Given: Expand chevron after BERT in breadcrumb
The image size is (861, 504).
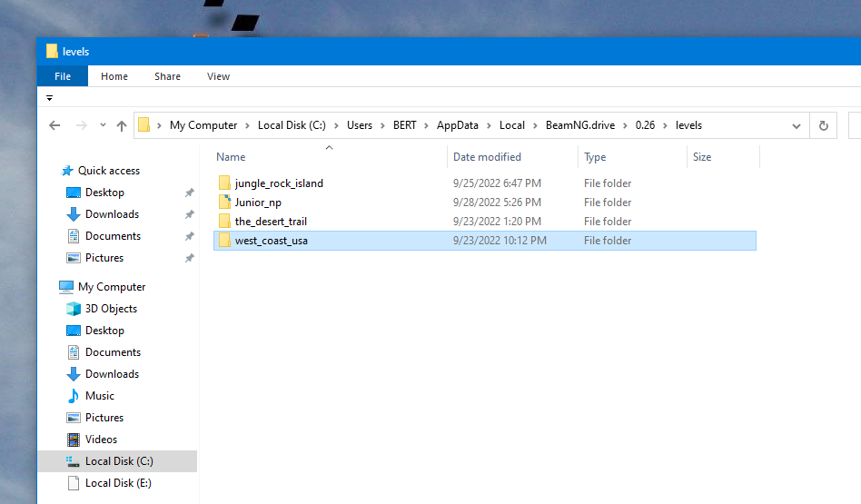Looking at the screenshot, I should click(426, 125).
